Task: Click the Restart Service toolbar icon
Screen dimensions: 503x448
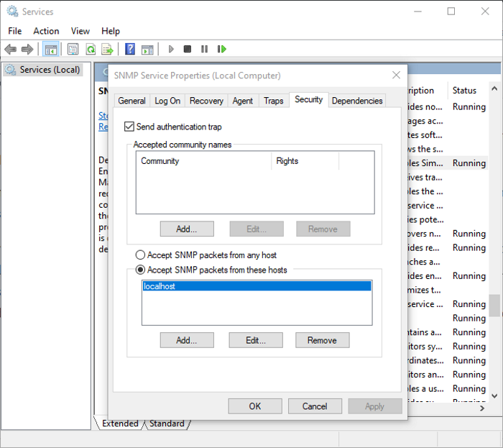Action: tap(222, 49)
